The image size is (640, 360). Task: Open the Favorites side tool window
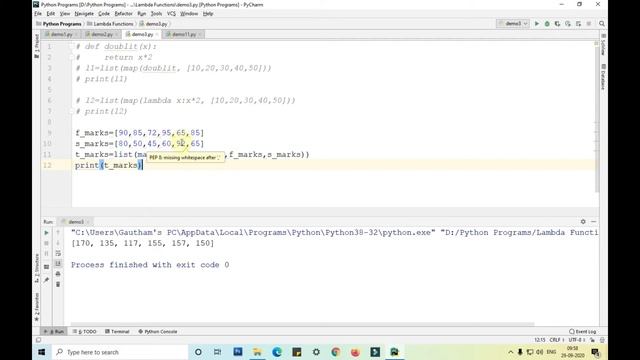pos(37,307)
